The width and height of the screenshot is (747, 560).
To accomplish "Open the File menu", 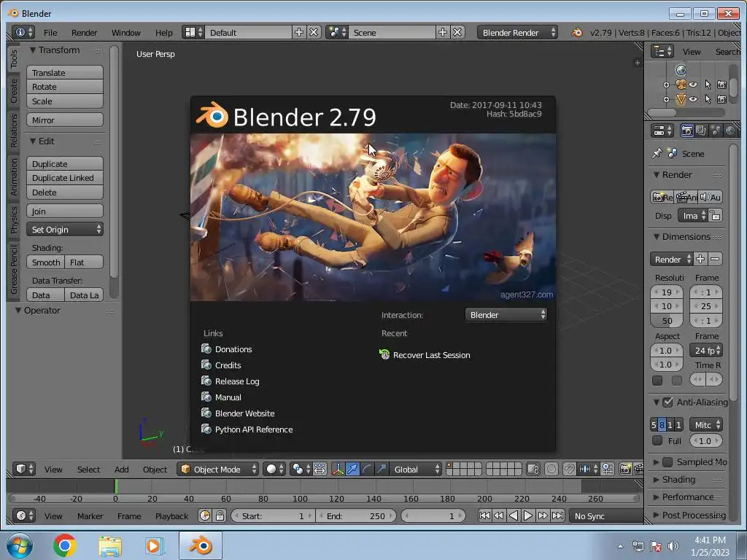I will [x=50, y=32].
